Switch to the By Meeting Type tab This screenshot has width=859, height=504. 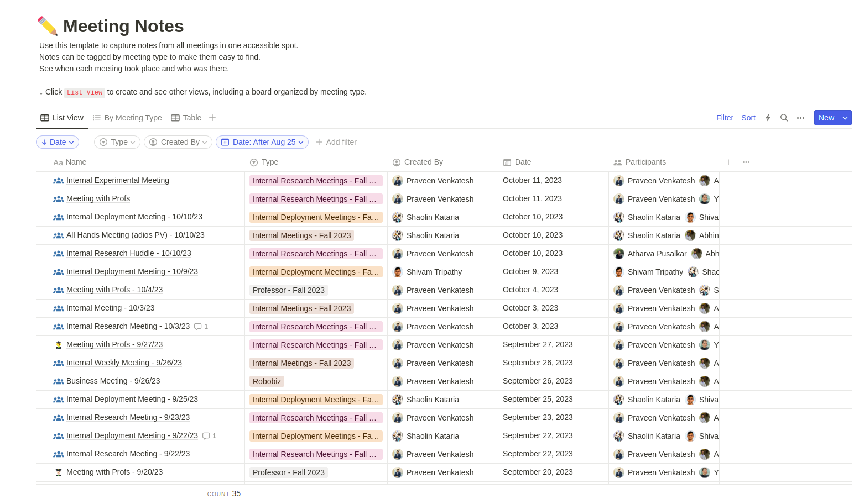point(127,118)
